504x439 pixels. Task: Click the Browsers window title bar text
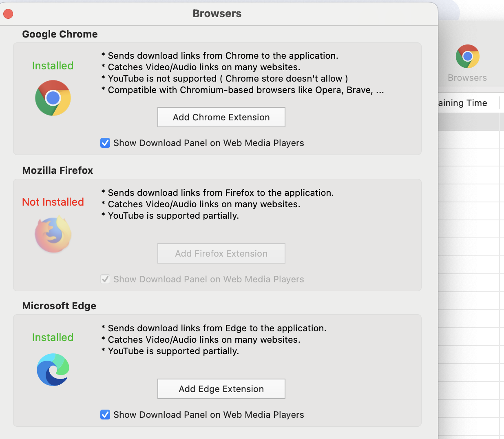tap(217, 13)
